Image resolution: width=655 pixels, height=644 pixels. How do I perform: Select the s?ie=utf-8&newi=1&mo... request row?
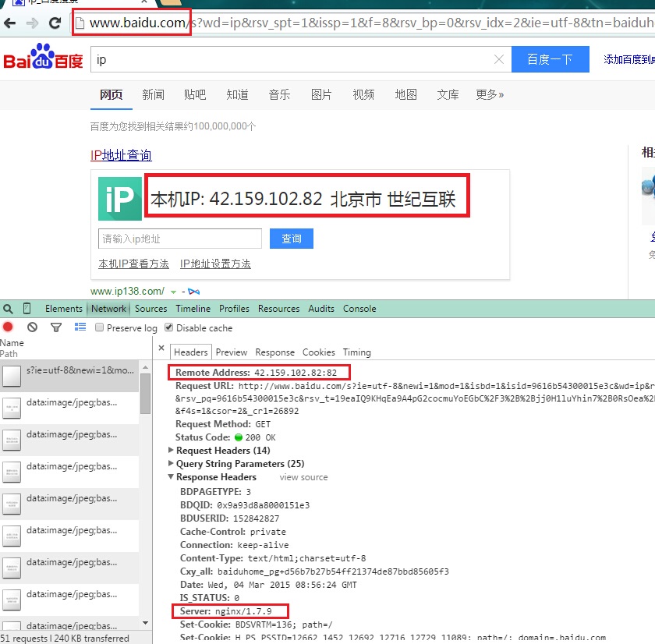pyautogui.click(x=69, y=376)
